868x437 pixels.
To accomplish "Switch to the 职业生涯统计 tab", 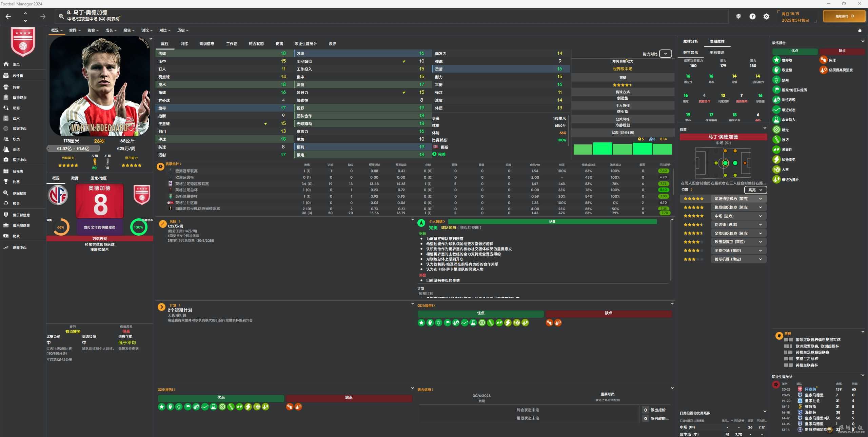I will [x=305, y=44].
